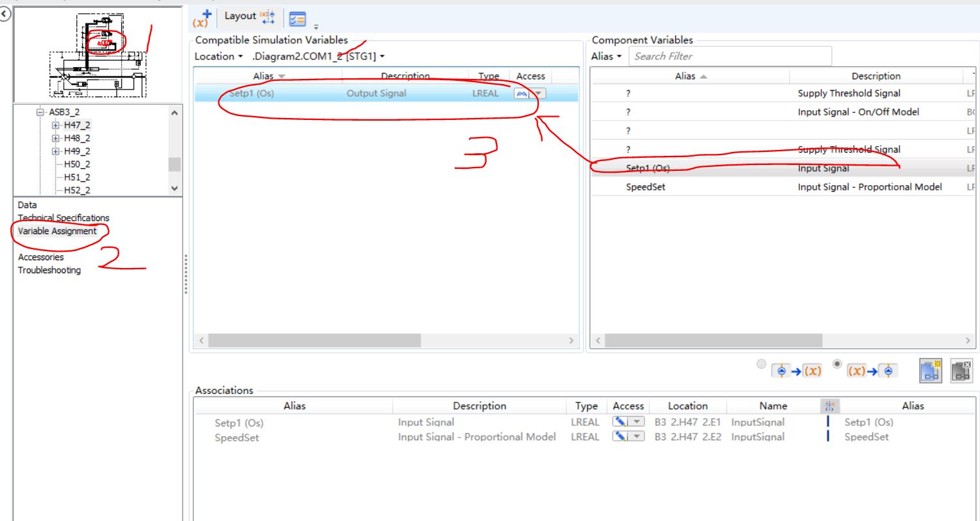The image size is (980, 521).
Task: Click the add new variable (x)+ icon
Action: (x=201, y=18)
